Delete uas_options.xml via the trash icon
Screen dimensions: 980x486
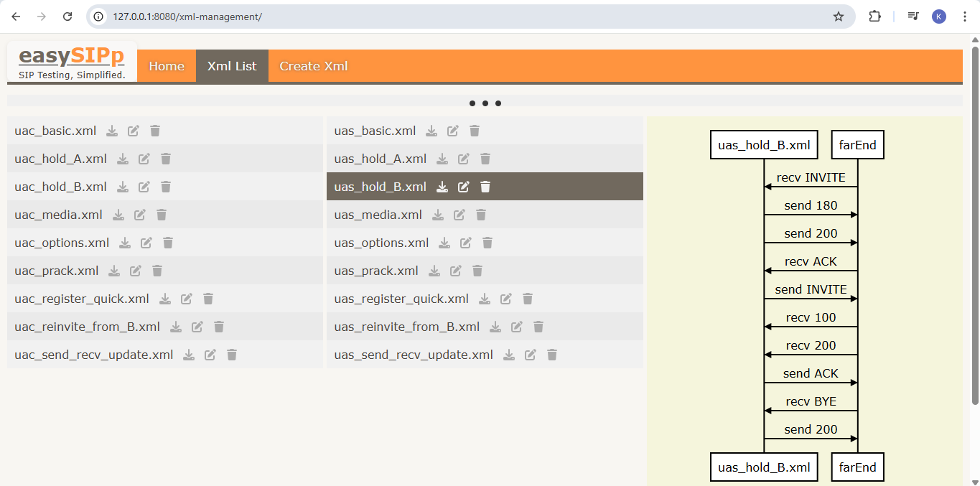tap(487, 243)
